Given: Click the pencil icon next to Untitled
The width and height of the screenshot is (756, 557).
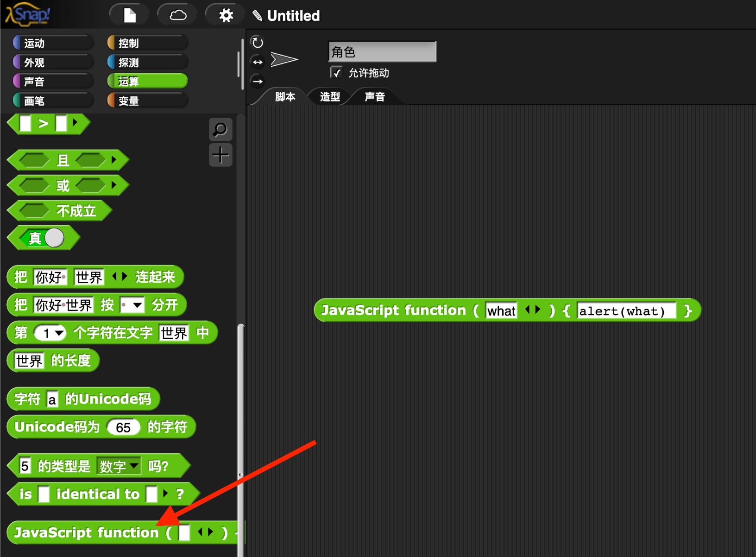Looking at the screenshot, I should 258,15.
